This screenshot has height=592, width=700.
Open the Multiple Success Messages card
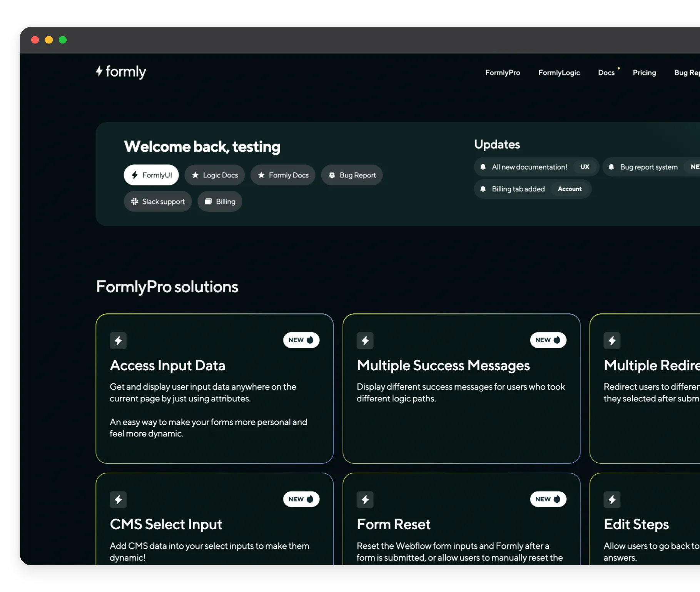tap(461, 389)
